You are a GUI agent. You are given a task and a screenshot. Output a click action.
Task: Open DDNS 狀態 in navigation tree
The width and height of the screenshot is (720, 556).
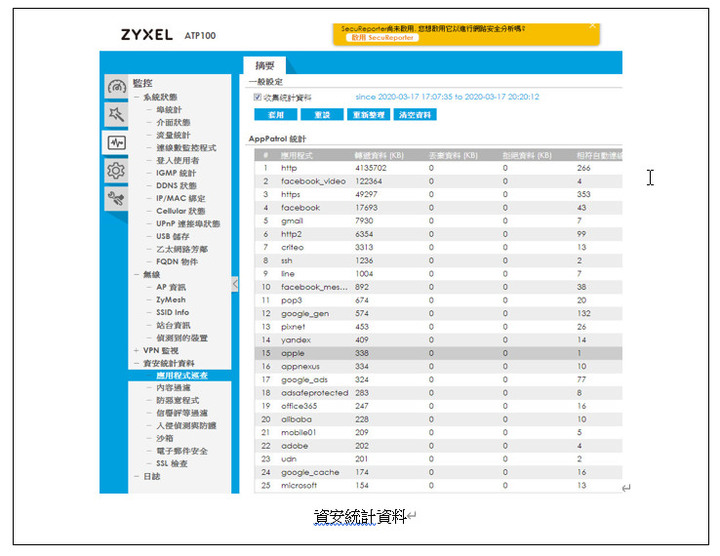click(x=176, y=185)
